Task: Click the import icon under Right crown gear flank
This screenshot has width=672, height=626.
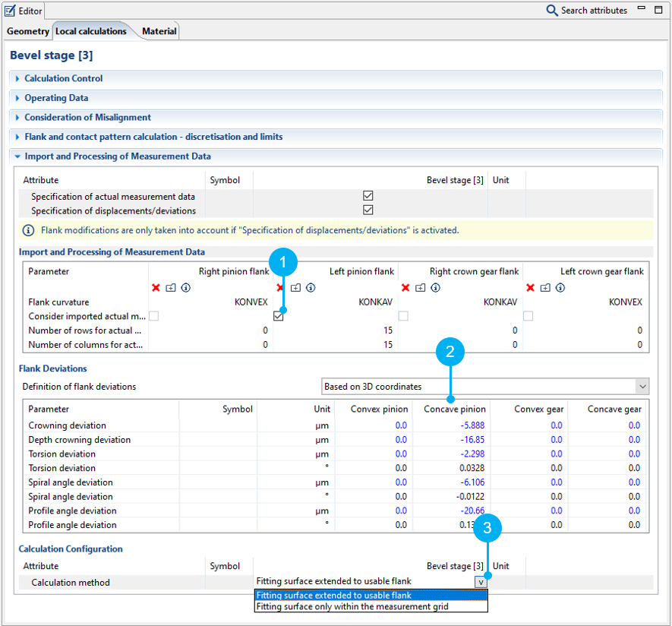Action: (421, 288)
